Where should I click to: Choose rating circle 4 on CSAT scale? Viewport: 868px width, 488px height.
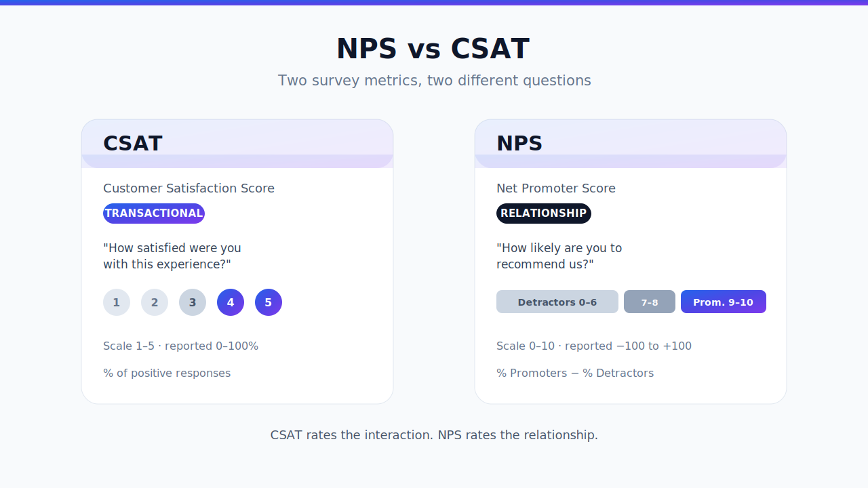point(231,302)
